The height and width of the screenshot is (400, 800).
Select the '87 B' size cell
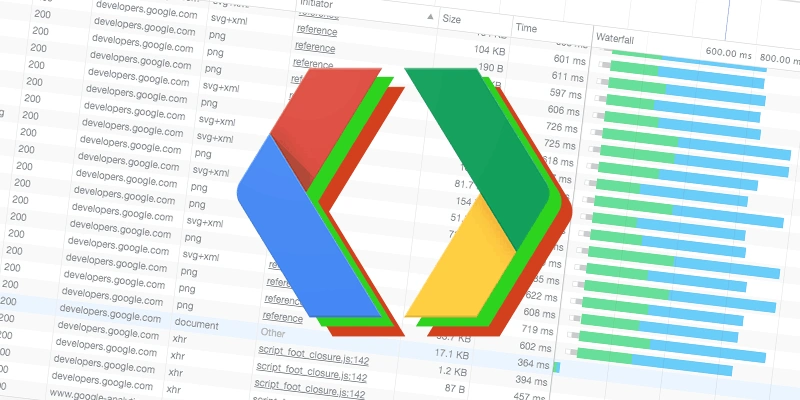(455, 388)
